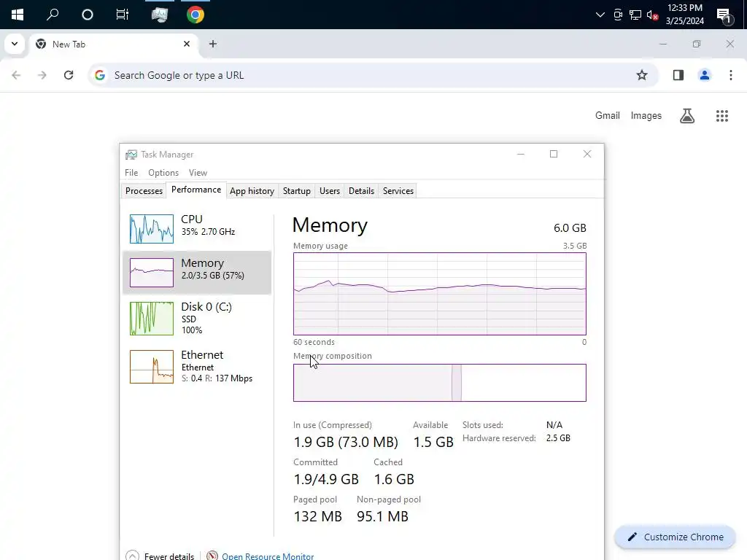The width and height of the screenshot is (747, 560).
Task: Show hidden system tray icons
Action: [600, 15]
